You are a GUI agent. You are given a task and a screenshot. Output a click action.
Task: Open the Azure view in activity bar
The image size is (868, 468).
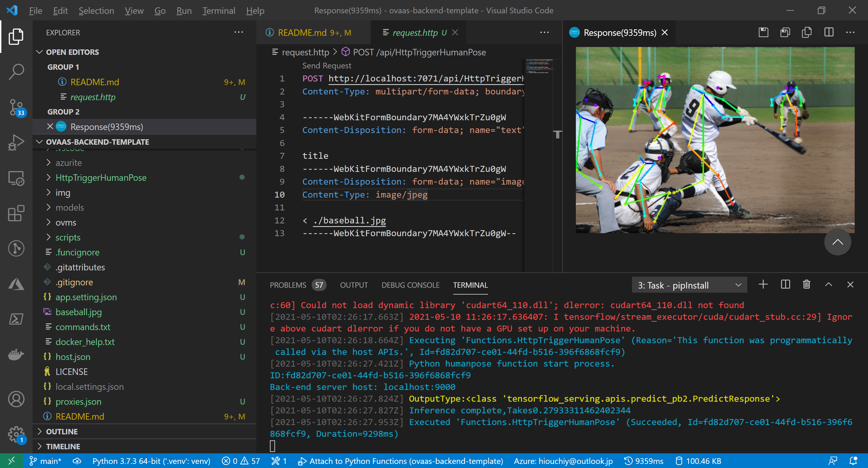[x=16, y=284]
